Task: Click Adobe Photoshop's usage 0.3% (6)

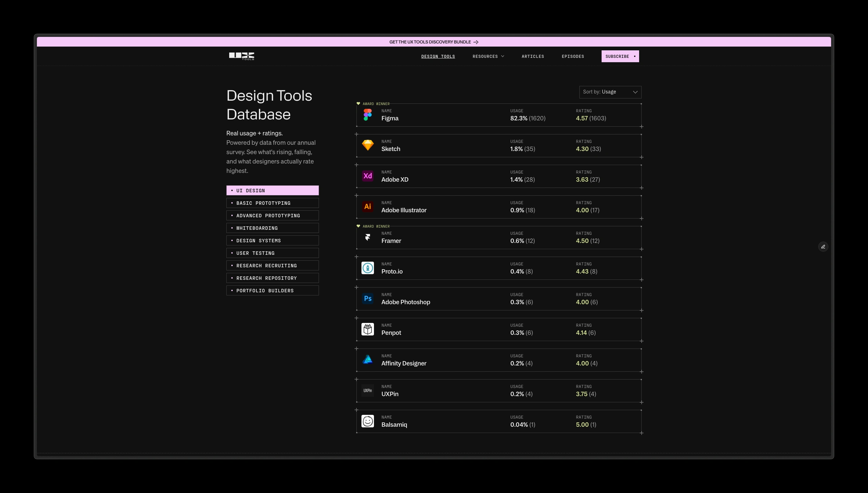Action: click(x=522, y=302)
